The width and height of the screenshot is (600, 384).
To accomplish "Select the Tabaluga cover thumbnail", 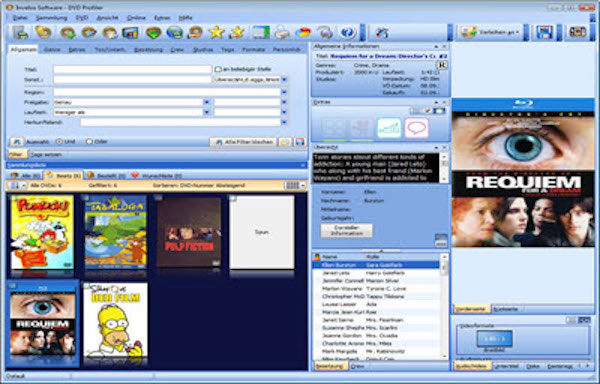I will click(116, 232).
